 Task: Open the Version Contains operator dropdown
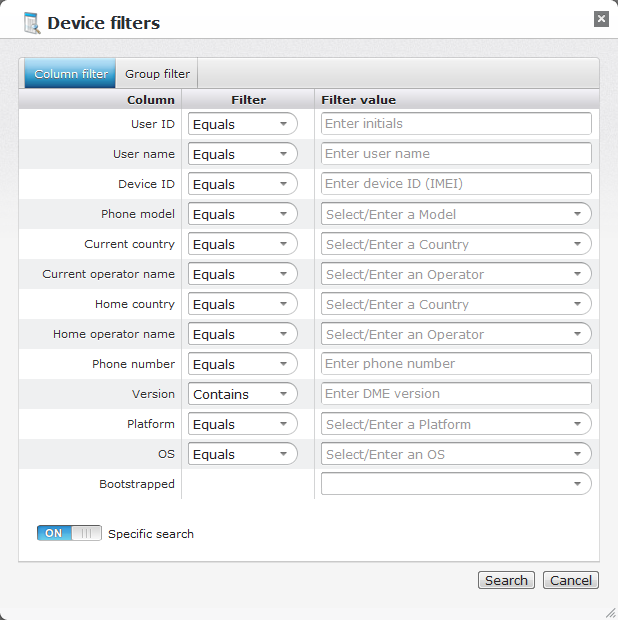coord(243,394)
